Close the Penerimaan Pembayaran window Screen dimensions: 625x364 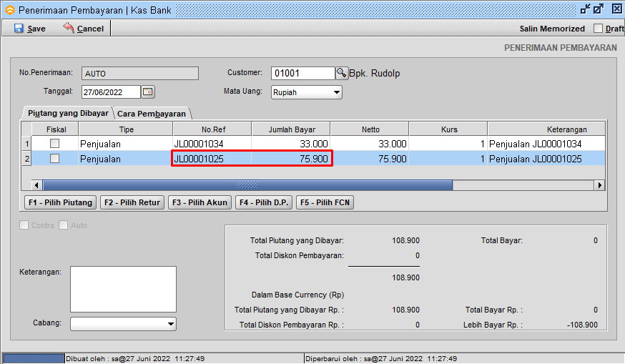[617, 9]
